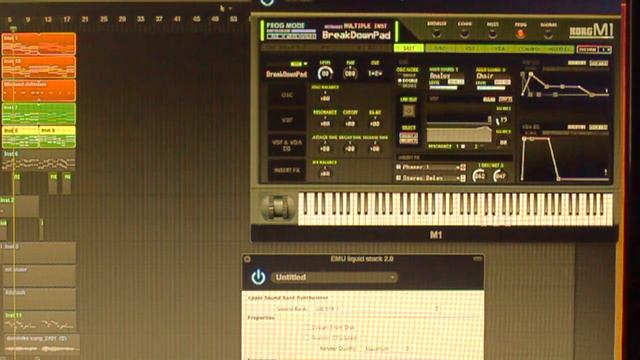Open the Sound Bank selector dropdown
640x360 pixels.
pos(376,309)
